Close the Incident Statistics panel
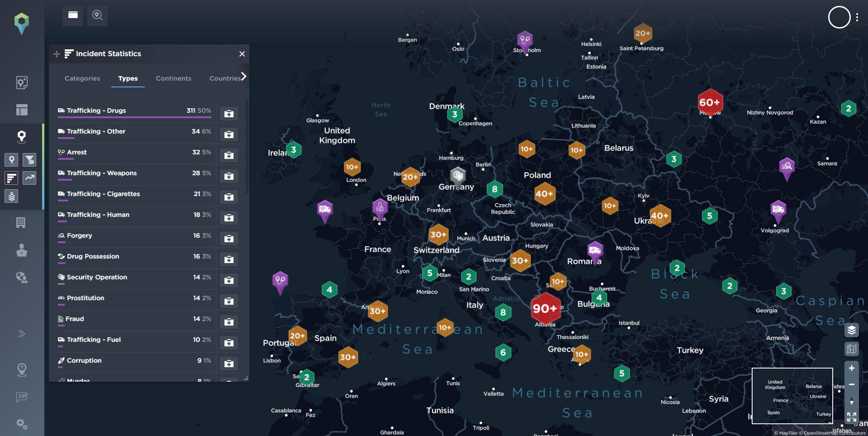The height and width of the screenshot is (436, 868). click(242, 54)
